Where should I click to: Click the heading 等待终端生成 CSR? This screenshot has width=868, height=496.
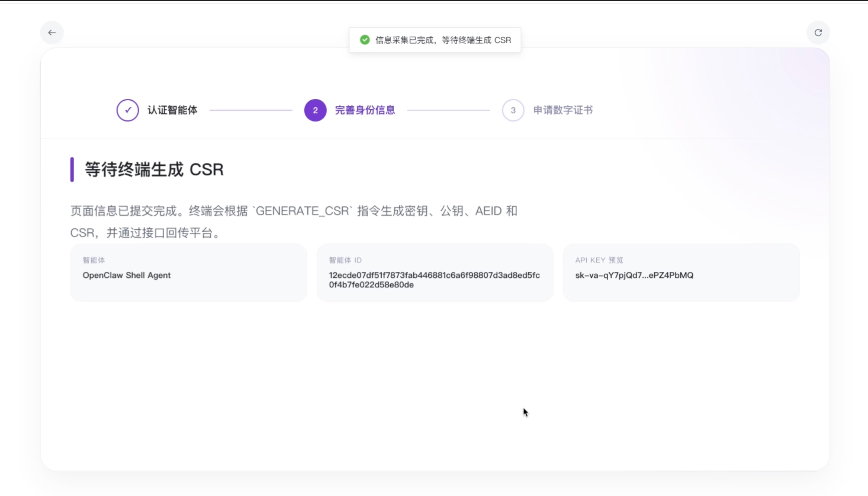click(154, 169)
